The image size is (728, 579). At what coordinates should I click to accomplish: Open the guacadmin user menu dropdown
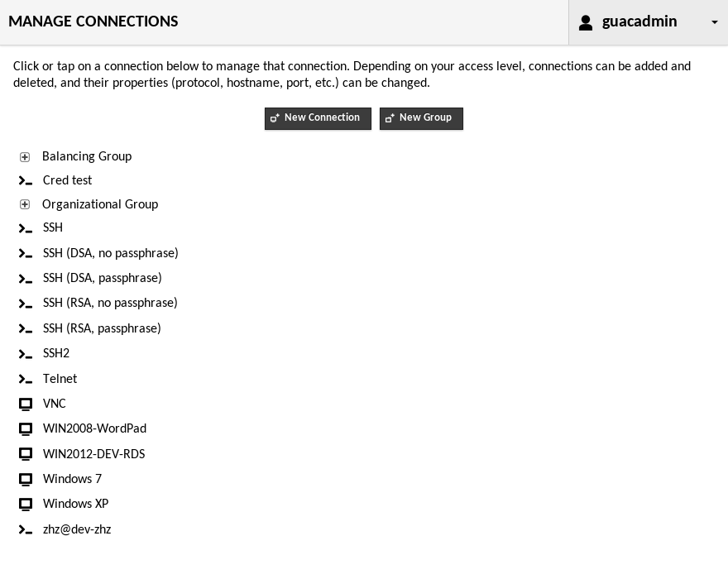click(715, 22)
